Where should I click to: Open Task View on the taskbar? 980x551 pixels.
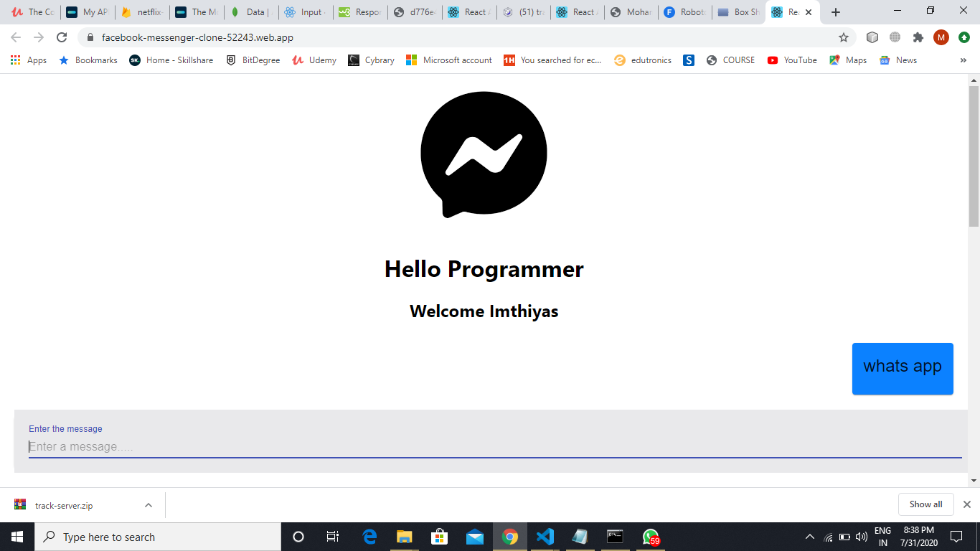333,537
